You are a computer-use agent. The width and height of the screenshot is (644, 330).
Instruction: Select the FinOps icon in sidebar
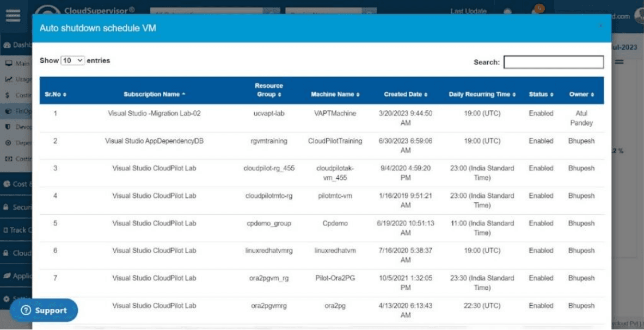pyautogui.click(x=8, y=111)
